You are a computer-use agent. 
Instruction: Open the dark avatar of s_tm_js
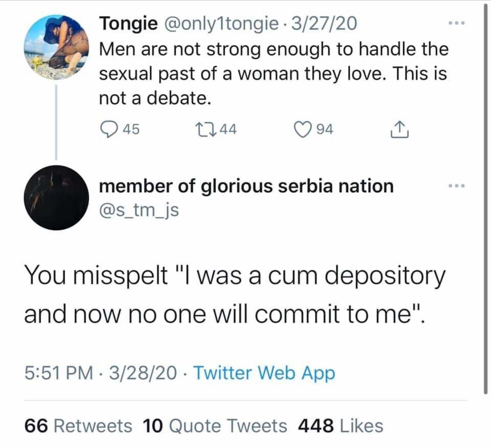click(x=56, y=198)
